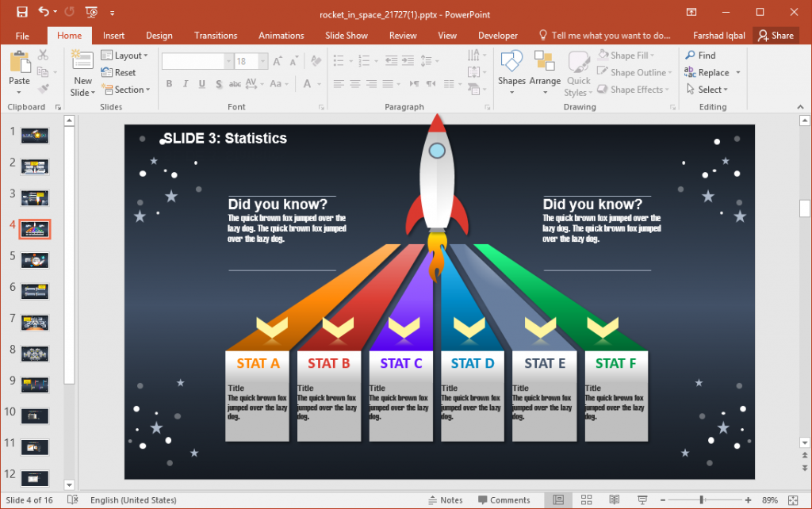This screenshot has height=509, width=812.
Task: Click the Share button
Action: click(x=776, y=35)
